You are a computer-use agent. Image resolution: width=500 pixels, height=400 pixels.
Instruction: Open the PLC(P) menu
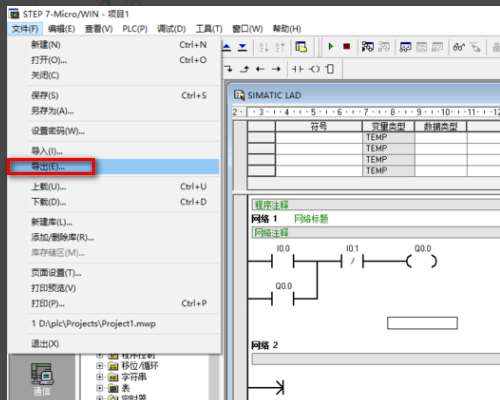pyautogui.click(x=135, y=29)
